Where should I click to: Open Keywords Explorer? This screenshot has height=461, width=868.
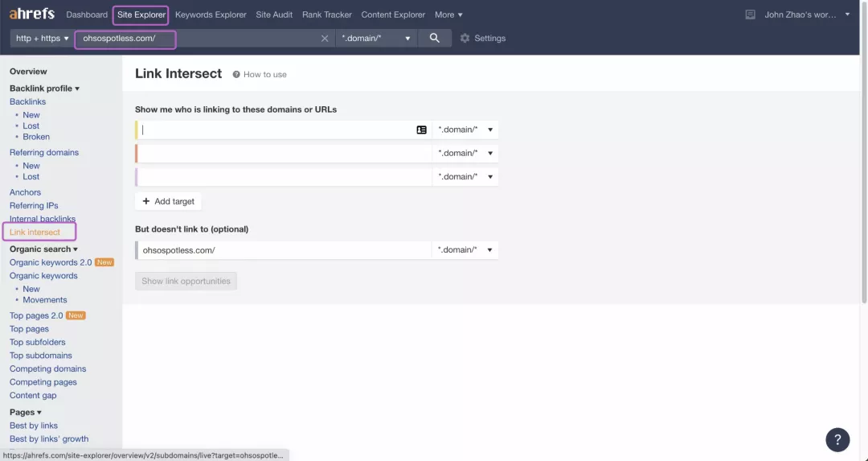pyautogui.click(x=211, y=15)
